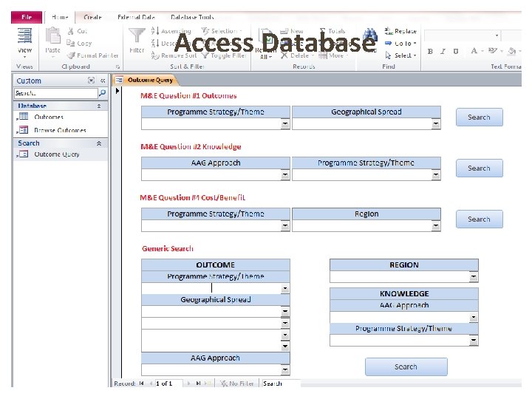Image resolution: width=532 pixels, height=399 pixels.
Task: Sort records Ascending
Action: [x=171, y=31]
